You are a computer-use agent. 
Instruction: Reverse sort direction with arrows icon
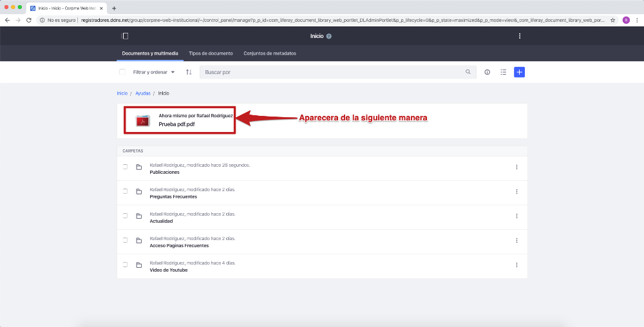point(189,72)
